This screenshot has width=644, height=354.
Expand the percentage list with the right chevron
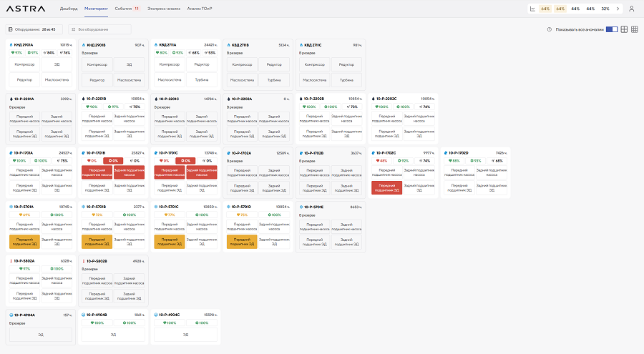pyautogui.click(x=618, y=9)
